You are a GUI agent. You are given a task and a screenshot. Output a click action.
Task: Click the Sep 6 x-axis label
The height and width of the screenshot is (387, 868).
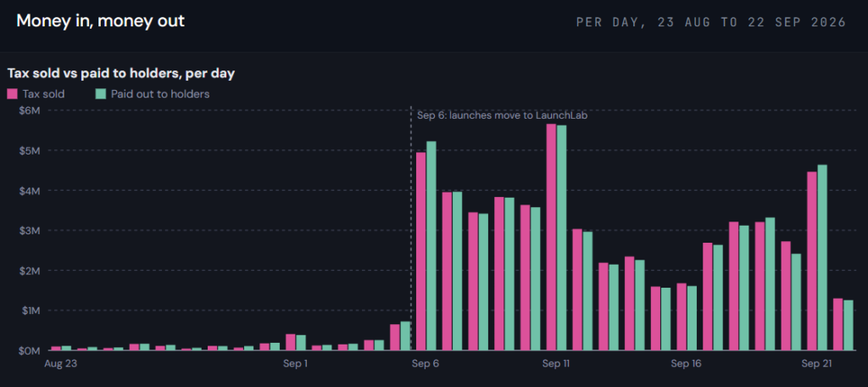point(426,364)
